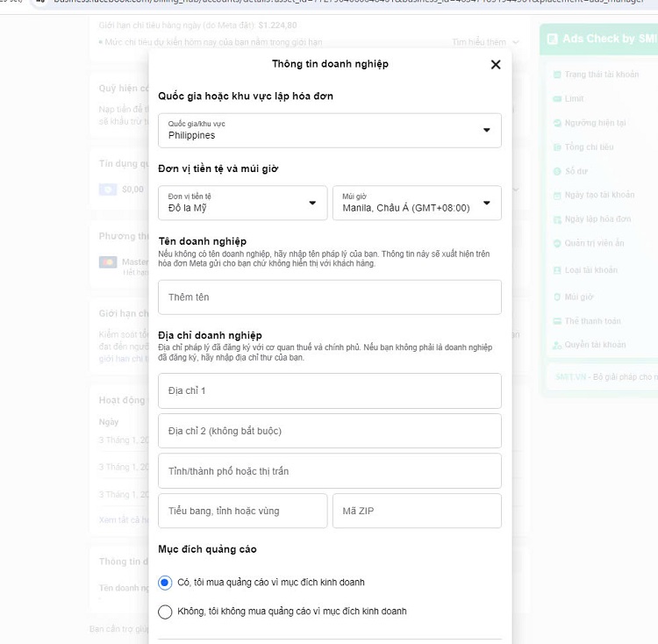Focus the Địa chỉ 1 input field
658x644 pixels.
[x=329, y=390]
